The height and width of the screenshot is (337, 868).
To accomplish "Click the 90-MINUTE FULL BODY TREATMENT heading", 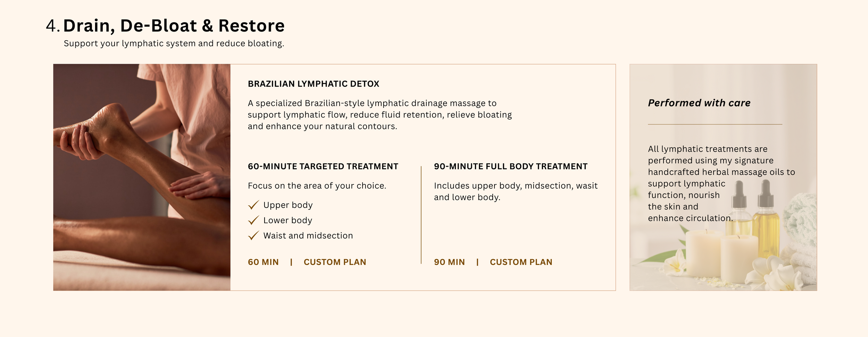I will tap(511, 166).
